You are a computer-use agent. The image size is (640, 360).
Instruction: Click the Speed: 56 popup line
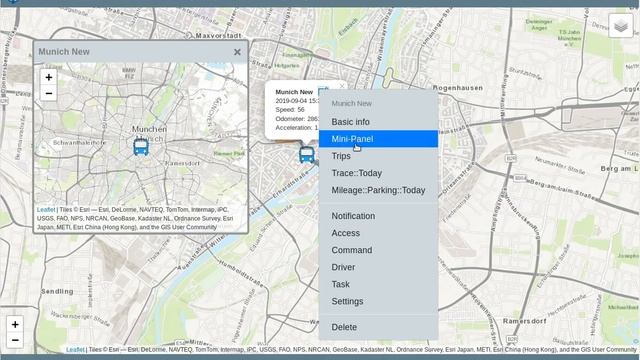click(x=290, y=110)
